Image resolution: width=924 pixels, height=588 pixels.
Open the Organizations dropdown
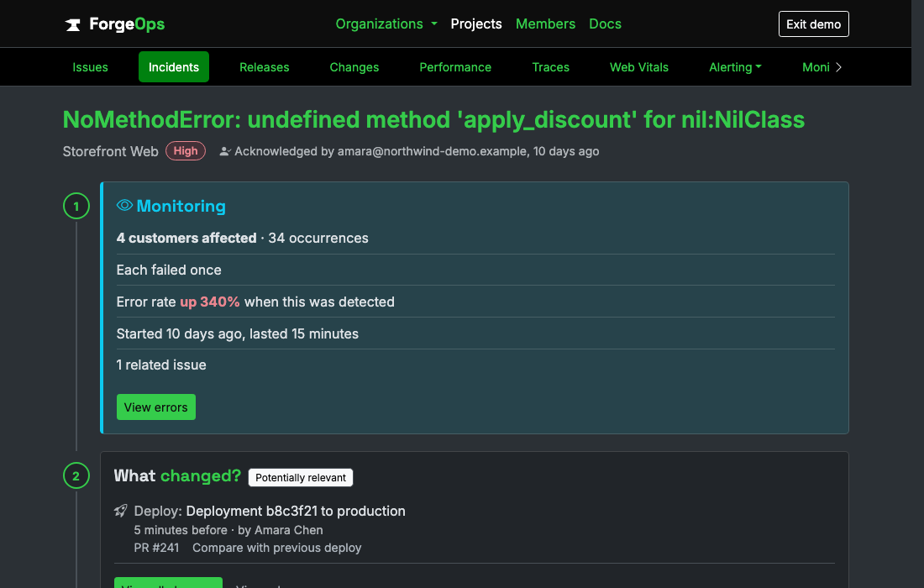tap(386, 24)
